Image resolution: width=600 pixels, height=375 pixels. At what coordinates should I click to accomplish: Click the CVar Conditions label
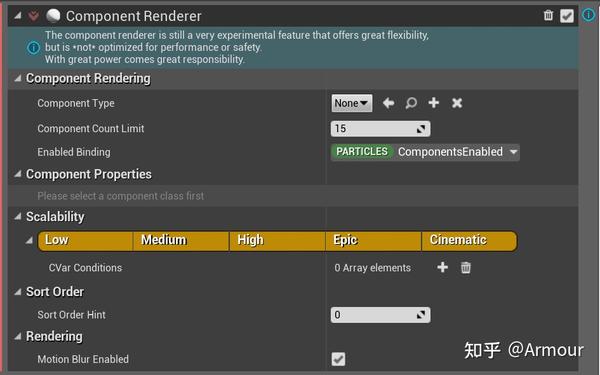[x=85, y=267]
